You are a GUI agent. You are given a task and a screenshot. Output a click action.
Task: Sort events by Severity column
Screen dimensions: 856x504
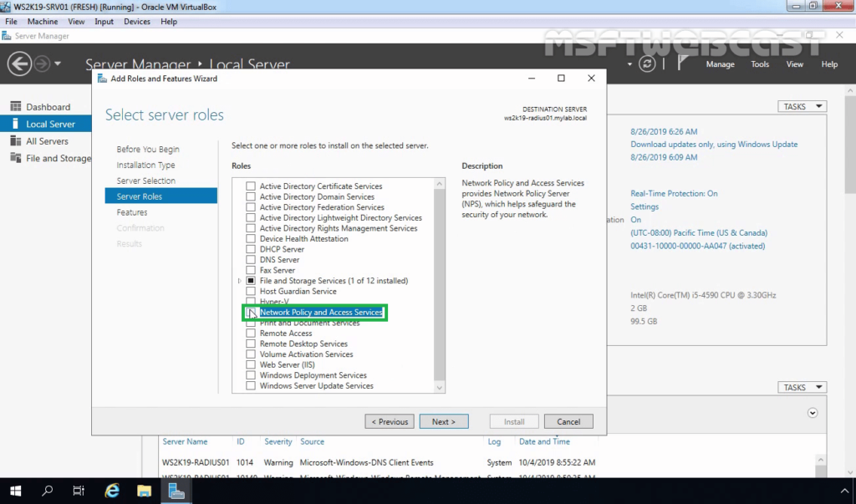coord(278,441)
